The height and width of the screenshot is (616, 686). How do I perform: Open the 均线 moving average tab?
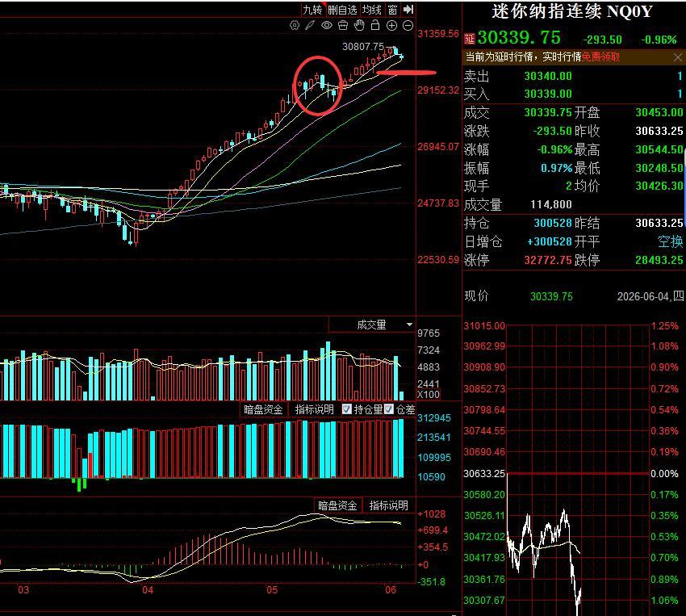372,10
